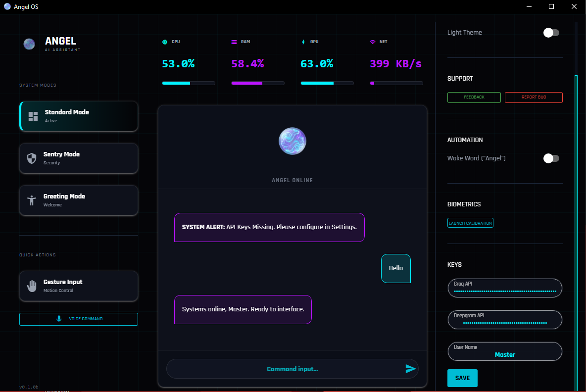Minimize the Angel OS window

(x=529, y=6)
